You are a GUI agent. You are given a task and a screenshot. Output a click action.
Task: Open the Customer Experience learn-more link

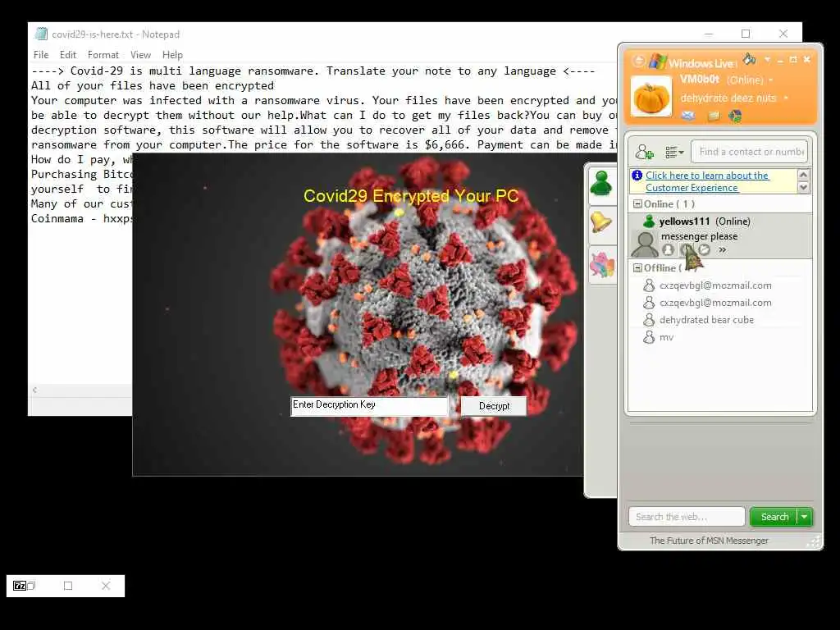coord(707,181)
